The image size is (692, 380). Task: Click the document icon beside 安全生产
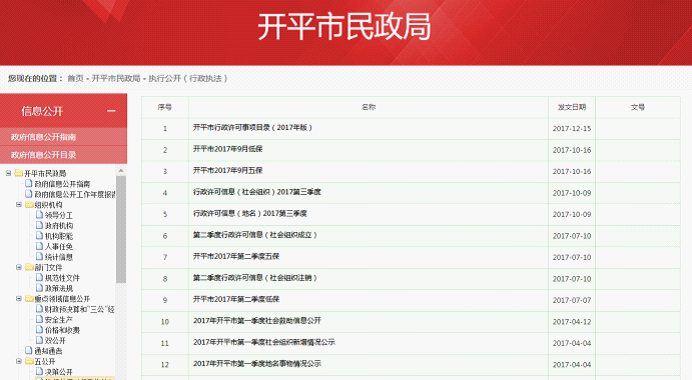click(x=39, y=319)
